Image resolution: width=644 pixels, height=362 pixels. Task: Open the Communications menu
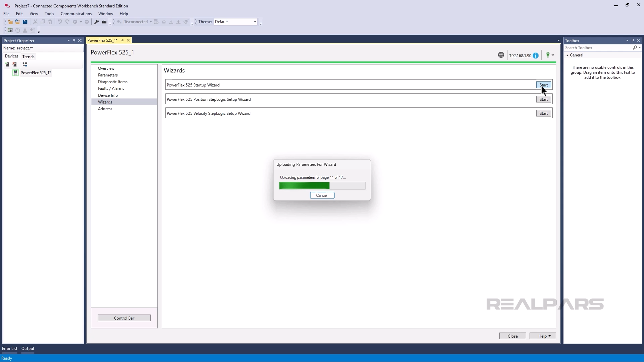click(x=76, y=14)
